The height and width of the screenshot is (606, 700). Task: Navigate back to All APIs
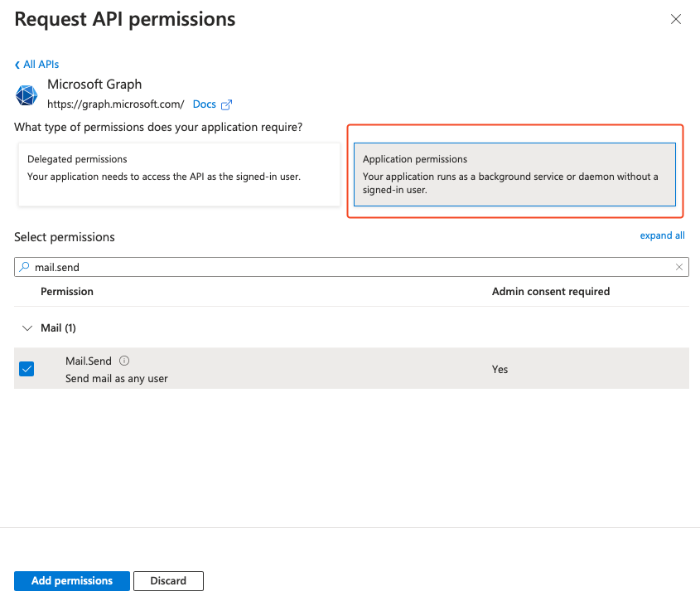point(40,64)
